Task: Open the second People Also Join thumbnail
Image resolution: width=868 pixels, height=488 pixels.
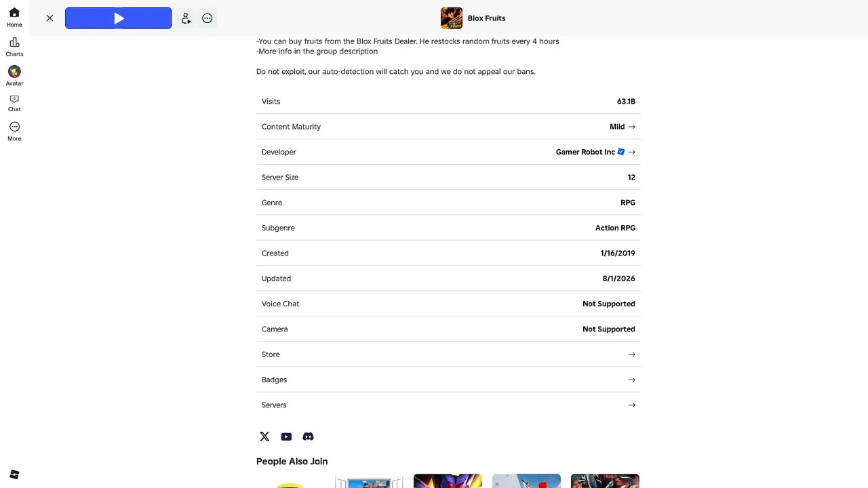Action: (x=369, y=481)
